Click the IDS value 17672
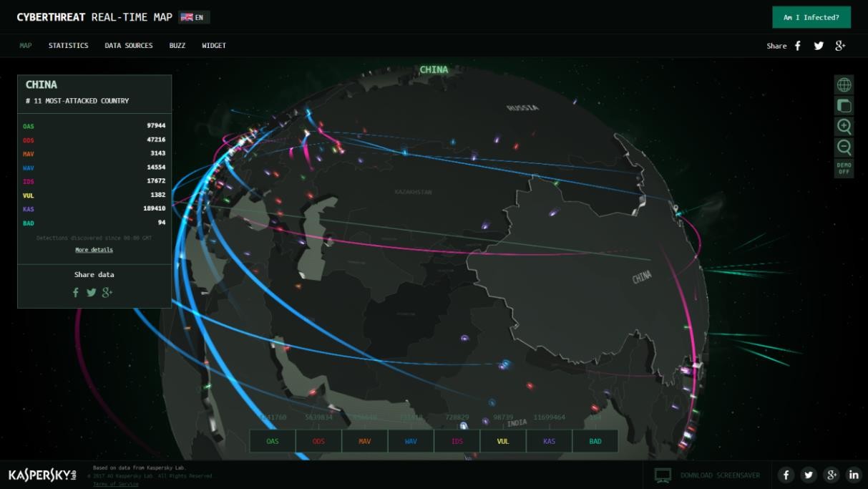 coord(156,181)
